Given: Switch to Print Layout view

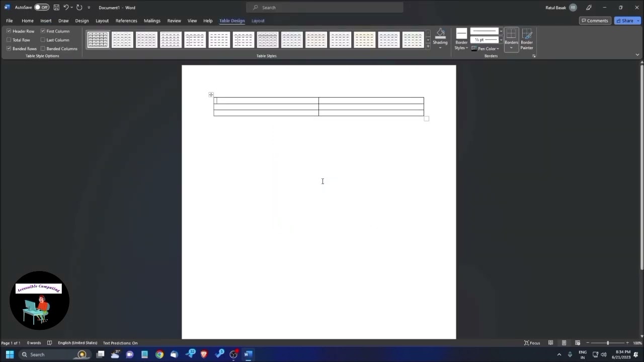Looking at the screenshot, I should (564, 343).
